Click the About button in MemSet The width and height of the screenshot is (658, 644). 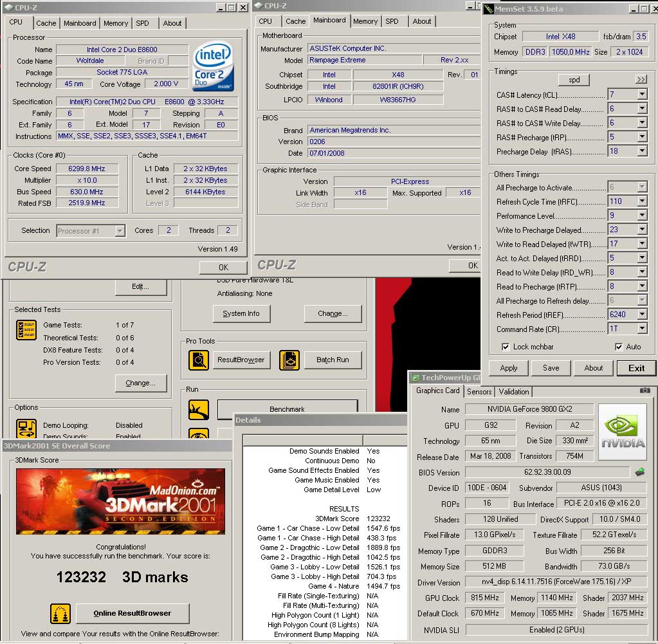pos(594,368)
